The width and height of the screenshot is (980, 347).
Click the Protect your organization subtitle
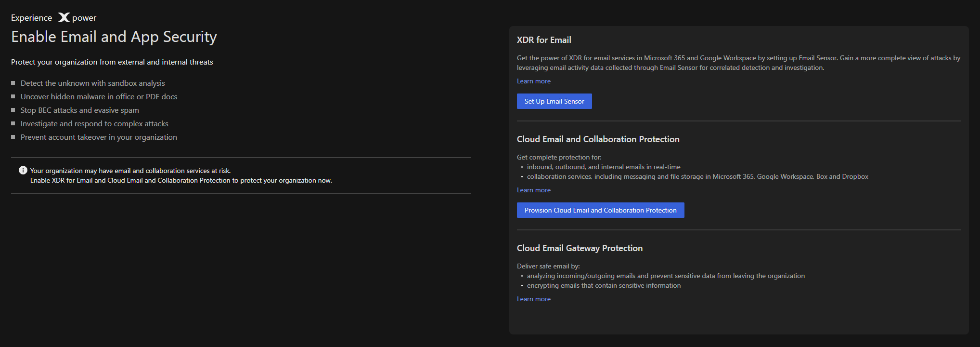point(112,62)
